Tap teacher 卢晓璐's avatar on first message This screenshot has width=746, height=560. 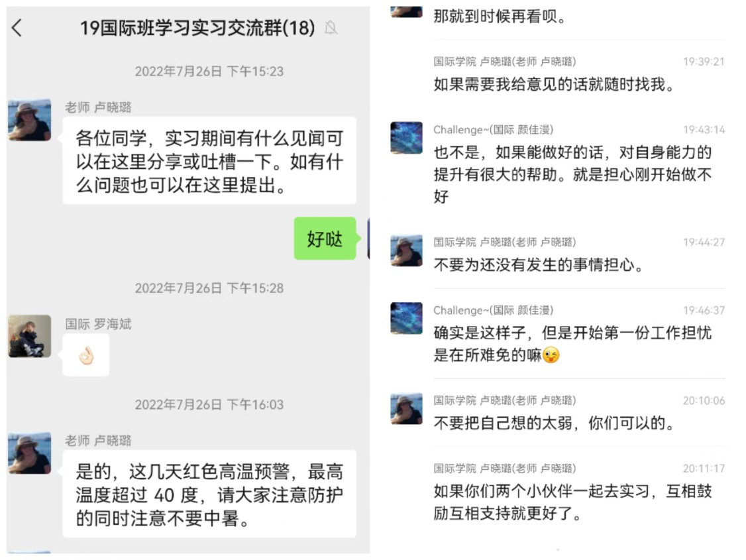(x=30, y=120)
